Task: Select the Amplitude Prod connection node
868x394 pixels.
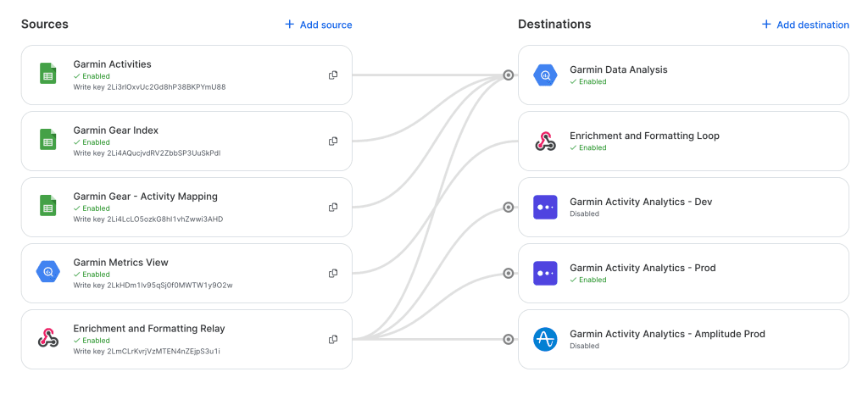Action: tap(508, 340)
